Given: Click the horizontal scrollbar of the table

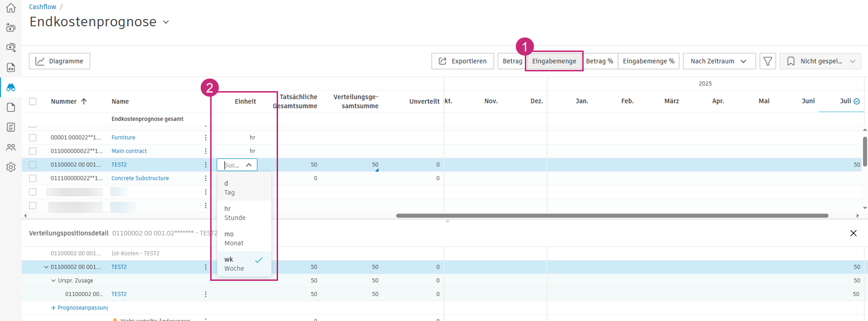Looking at the screenshot, I should pos(612,216).
